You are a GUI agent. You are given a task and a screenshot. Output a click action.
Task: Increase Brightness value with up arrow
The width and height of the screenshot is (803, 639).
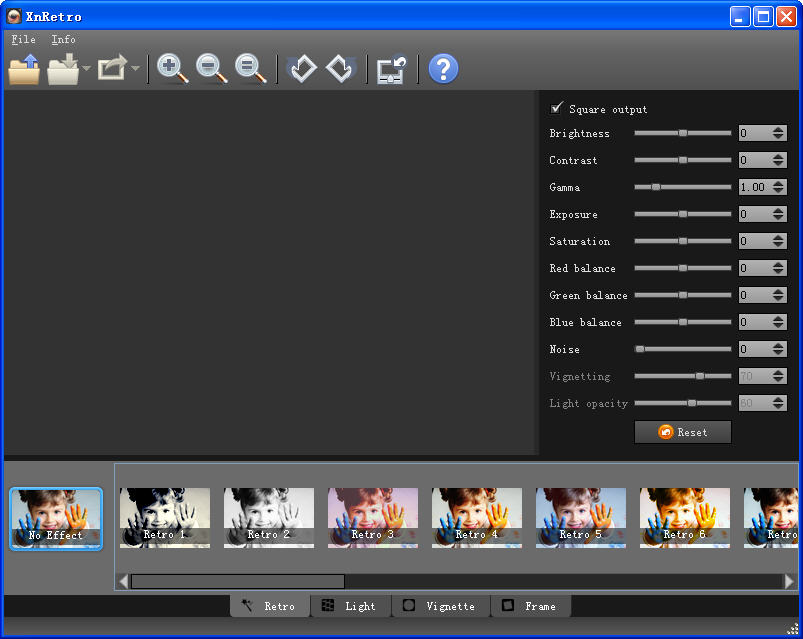tap(778, 130)
